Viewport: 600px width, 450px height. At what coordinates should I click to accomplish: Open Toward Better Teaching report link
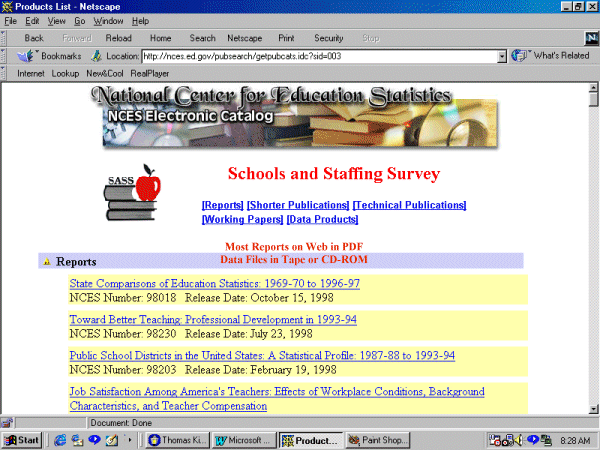click(213, 320)
